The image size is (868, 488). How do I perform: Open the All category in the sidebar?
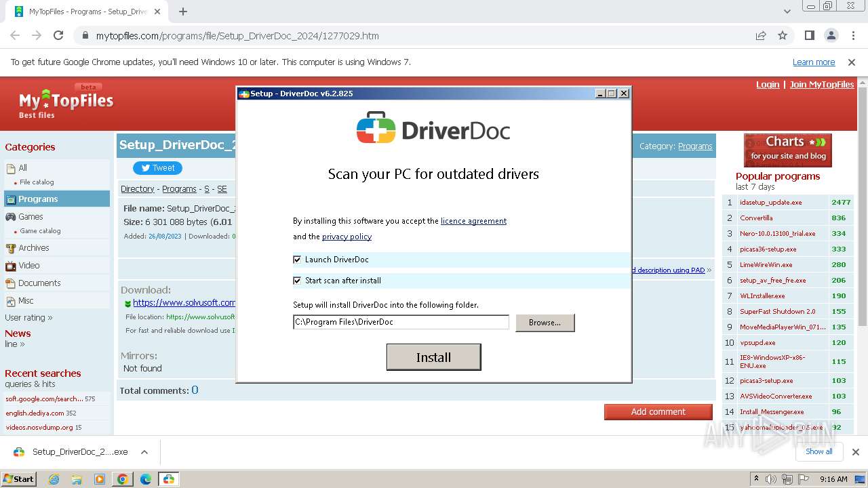coord(23,168)
